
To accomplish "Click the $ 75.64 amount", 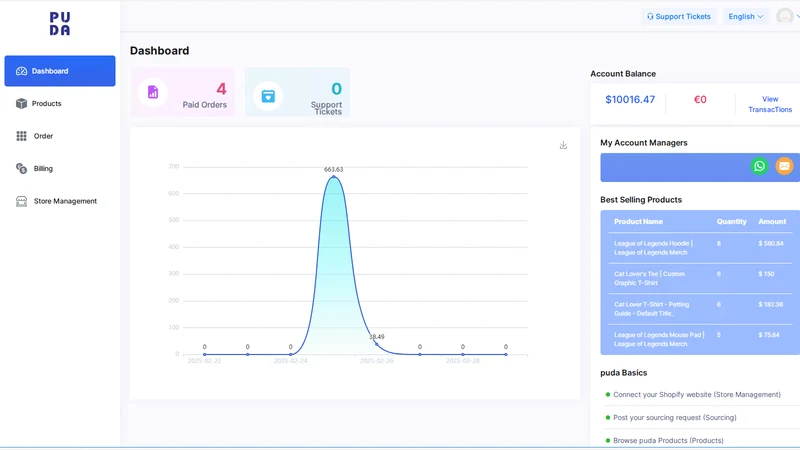I will (769, 335).
